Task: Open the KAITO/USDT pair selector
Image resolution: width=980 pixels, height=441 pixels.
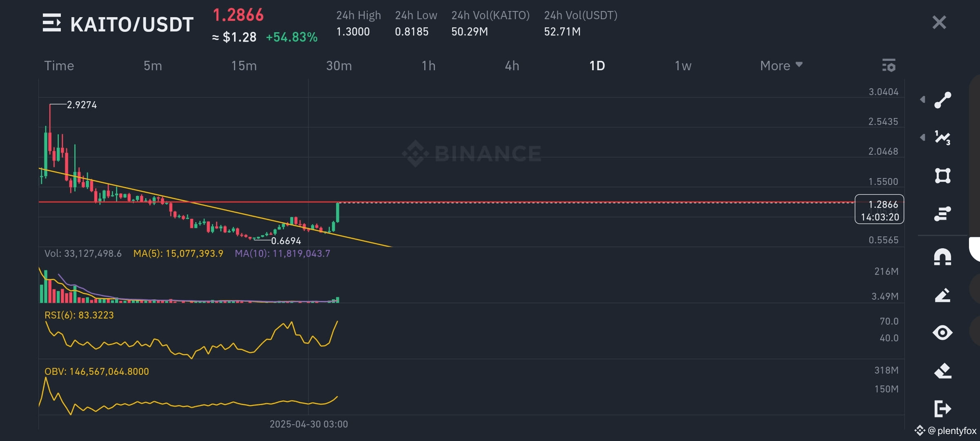Action: (x=131, y=24)
